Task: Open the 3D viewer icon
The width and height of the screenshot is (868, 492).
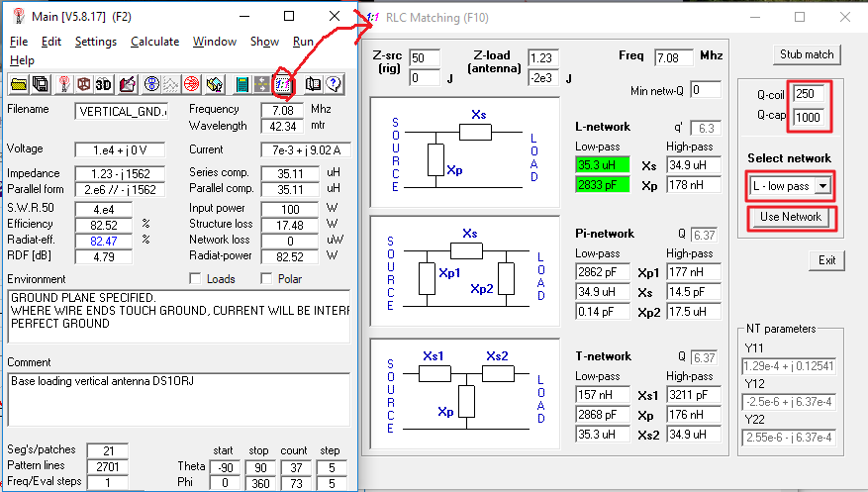Action: pos(104,84)
